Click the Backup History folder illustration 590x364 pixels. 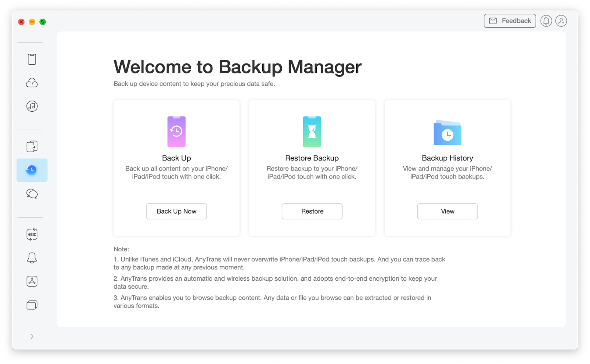coord(447,133)
